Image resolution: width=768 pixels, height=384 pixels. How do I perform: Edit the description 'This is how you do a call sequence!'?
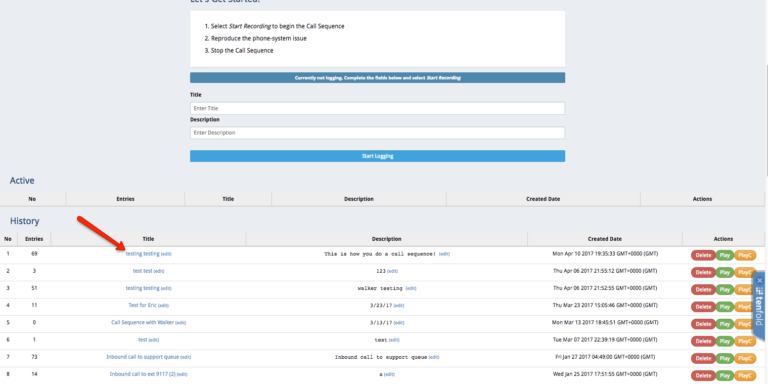point(444,254)
